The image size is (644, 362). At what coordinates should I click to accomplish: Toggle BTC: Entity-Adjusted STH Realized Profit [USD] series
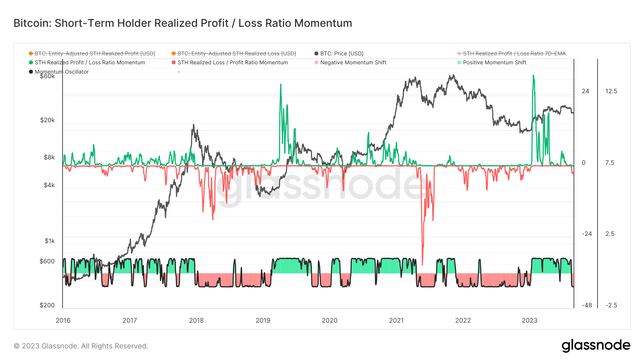[95, 54]
